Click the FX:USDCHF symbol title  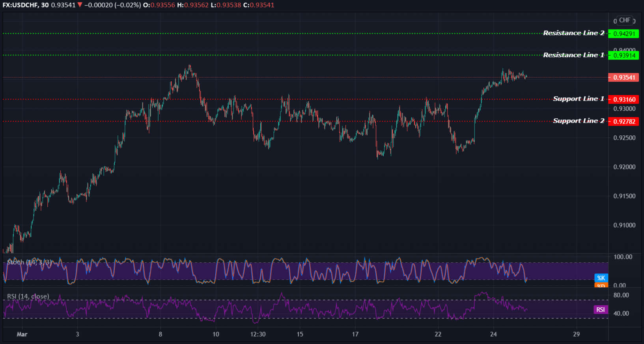pyautogui.click(x=26, y=5)
